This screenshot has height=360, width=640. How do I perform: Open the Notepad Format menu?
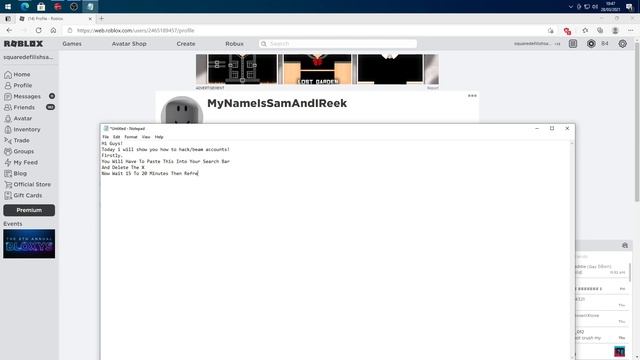point(131,137)
